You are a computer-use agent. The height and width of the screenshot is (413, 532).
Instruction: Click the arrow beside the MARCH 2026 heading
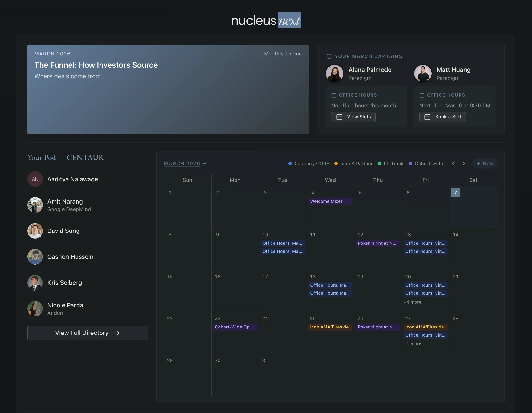coord(205,163)
